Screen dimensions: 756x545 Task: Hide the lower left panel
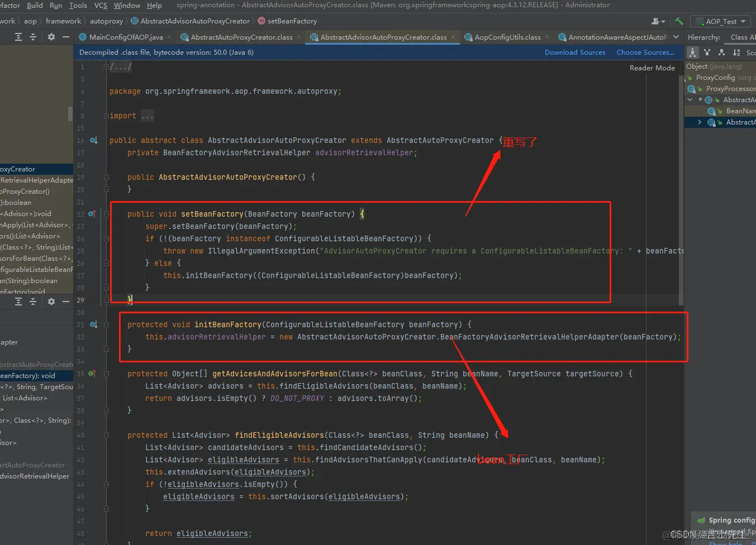[x=66, y=302]
